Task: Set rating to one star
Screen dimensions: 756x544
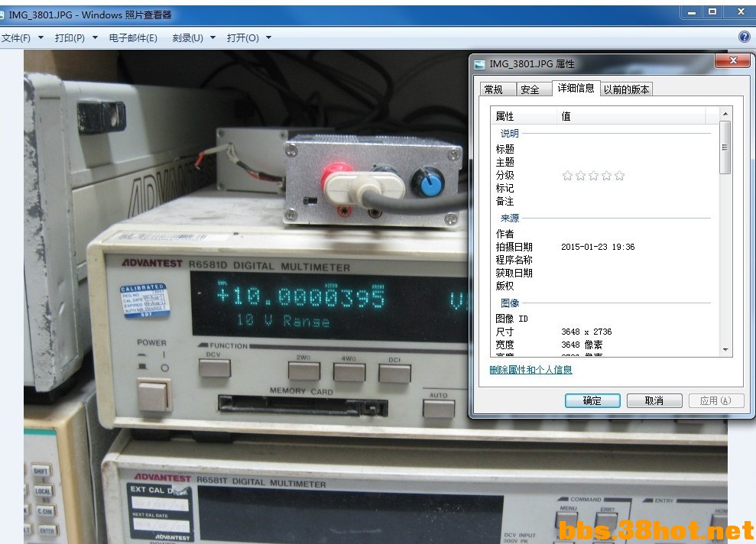Action: click(567, 176)
